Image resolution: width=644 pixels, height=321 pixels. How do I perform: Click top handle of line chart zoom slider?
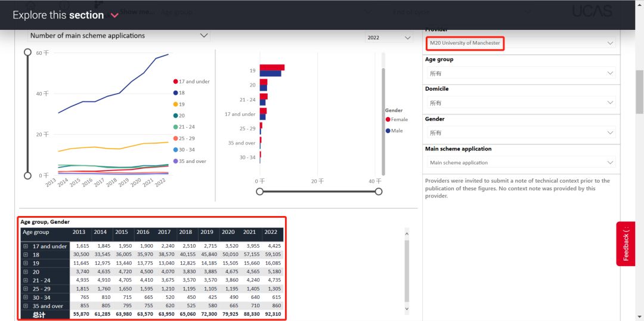tap(27, 52)
